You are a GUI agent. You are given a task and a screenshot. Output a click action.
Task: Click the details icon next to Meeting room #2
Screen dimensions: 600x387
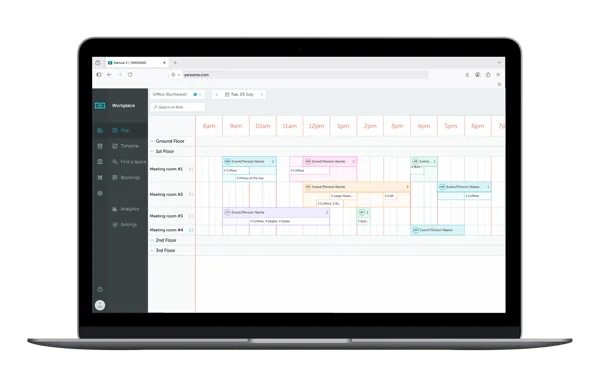[x=191, y=194]
